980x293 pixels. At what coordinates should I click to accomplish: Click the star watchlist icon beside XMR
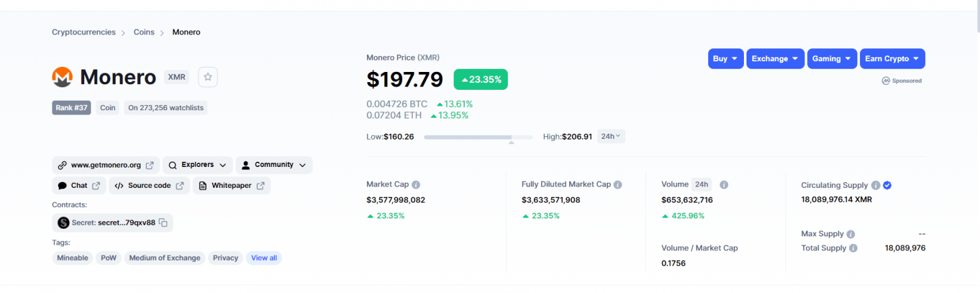(208, 77)
